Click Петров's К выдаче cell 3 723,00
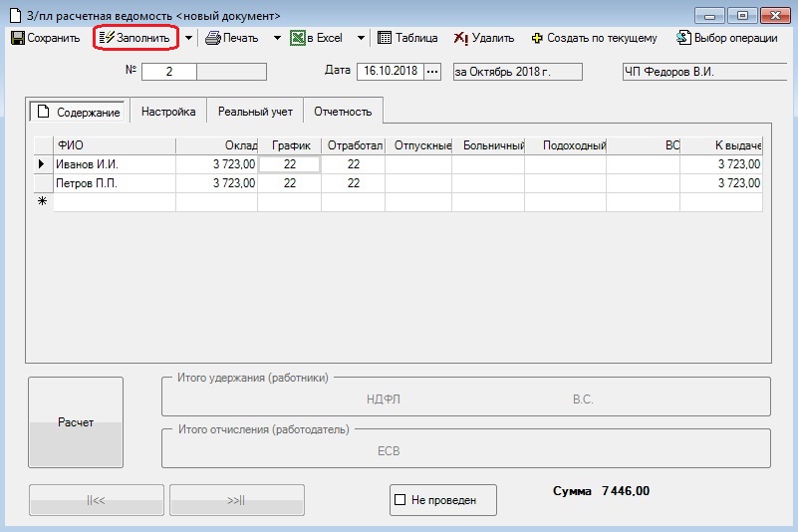The width and height of the screenshot is (798, 532). pos(721,182)
